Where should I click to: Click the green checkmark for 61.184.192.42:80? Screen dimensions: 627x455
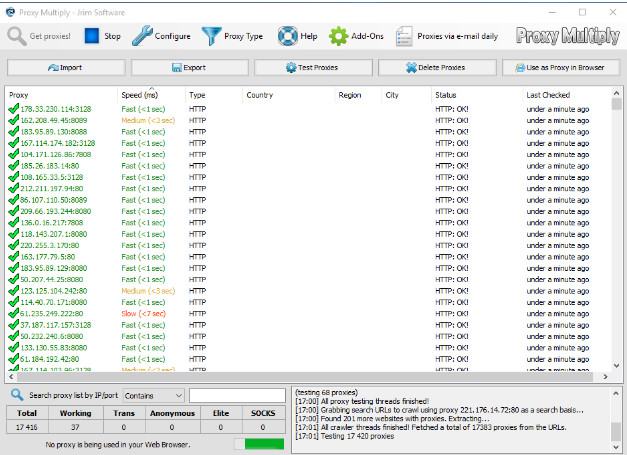click(14, 359)
